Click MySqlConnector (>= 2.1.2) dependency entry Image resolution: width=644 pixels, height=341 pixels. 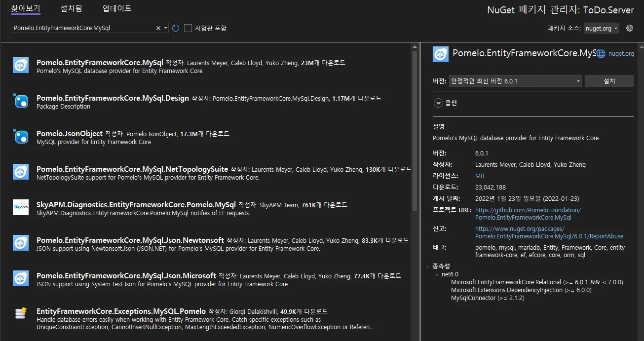(488, 298)
